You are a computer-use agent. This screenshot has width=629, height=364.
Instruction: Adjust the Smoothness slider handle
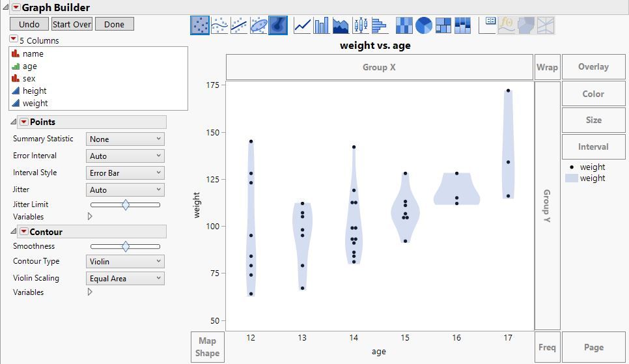[126, 246]
